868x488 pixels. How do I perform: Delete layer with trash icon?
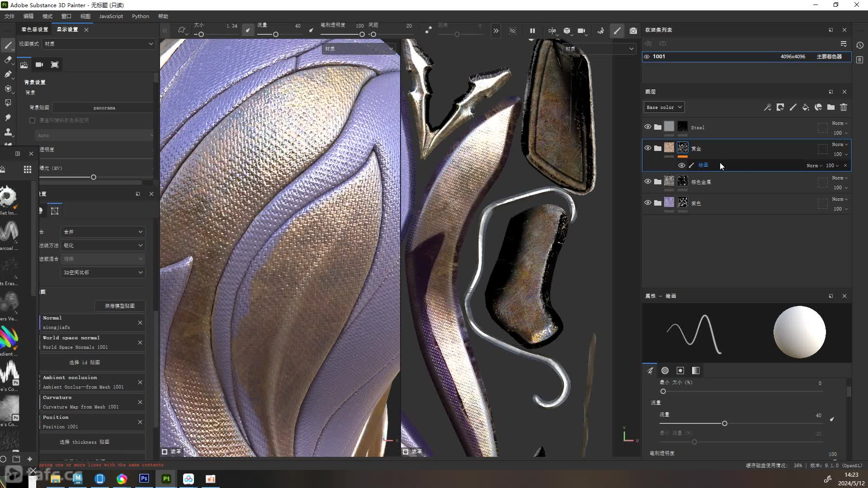(x=844, y=107)
